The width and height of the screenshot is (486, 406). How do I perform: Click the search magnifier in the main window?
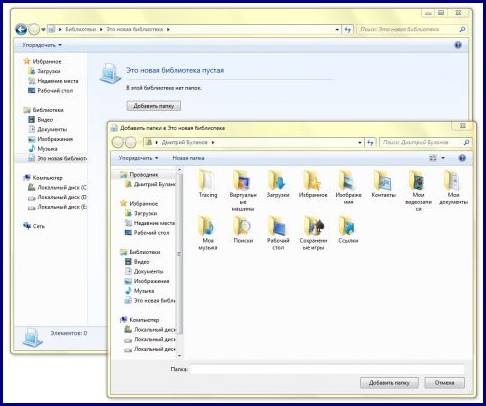point(462,29)
